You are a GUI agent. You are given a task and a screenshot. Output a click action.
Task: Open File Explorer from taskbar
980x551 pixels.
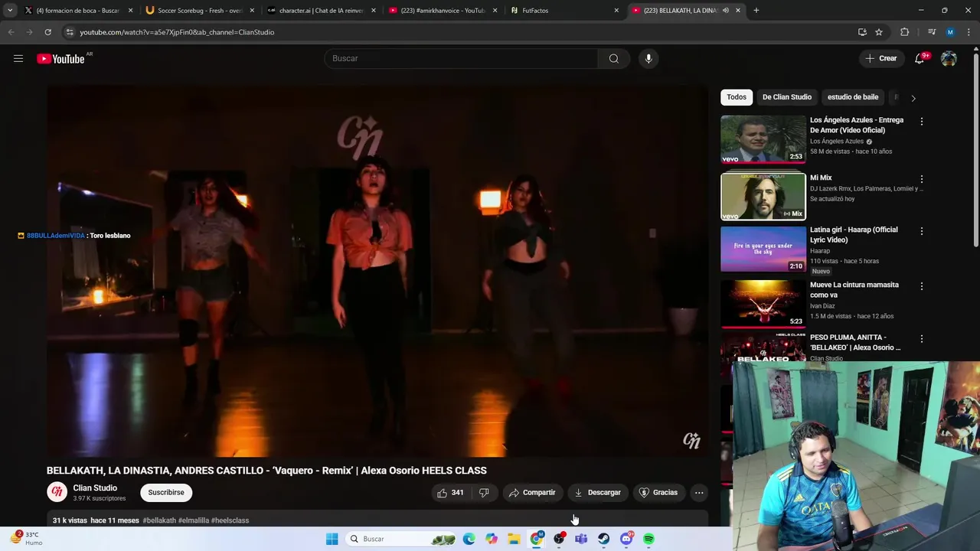pos(514,539)
